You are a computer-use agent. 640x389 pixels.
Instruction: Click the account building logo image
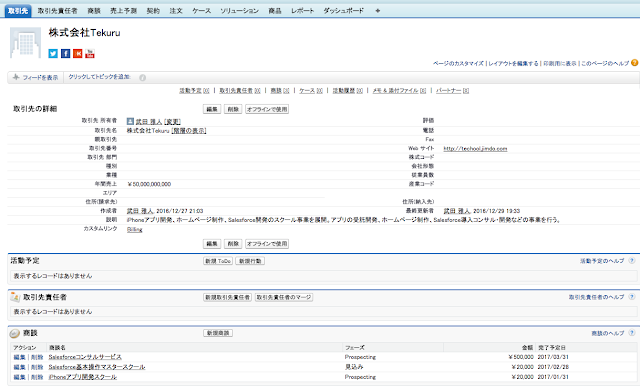click(x=25, y=42)
